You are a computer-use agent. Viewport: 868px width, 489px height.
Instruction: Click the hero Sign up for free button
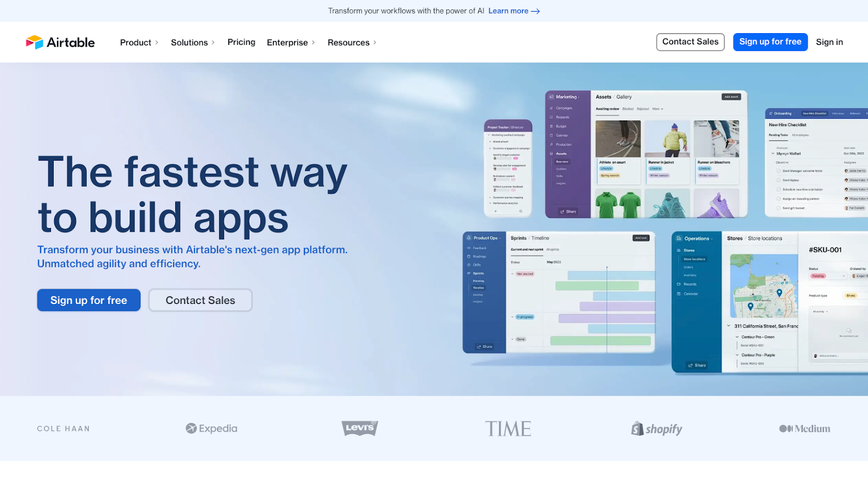(x=89, y=300)
